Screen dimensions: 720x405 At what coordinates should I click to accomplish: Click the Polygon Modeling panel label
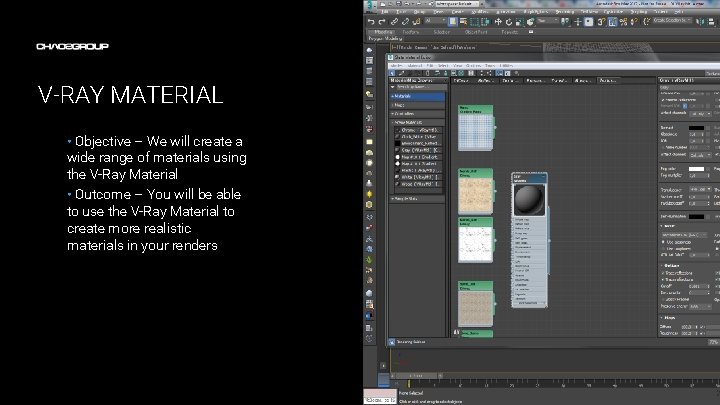(x=385, y=39)
